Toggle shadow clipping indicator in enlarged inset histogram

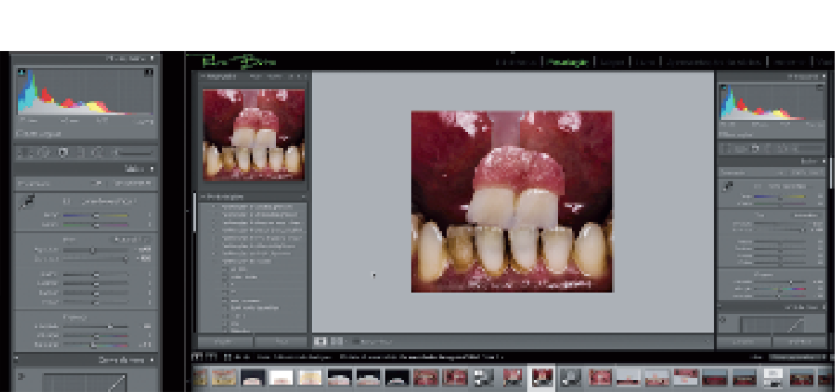click(x=21, y=72)
